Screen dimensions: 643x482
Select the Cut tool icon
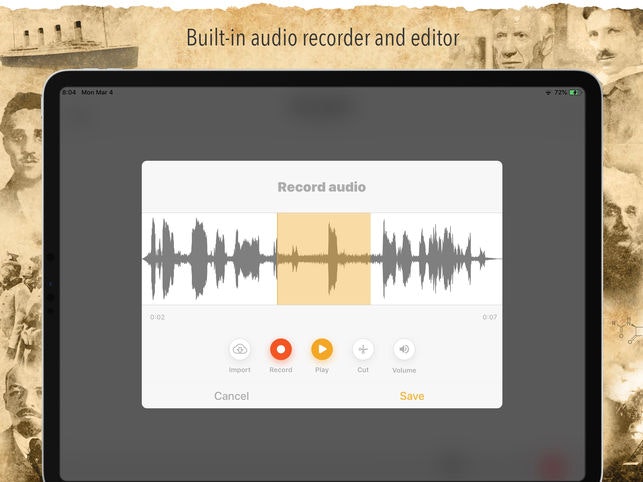click(363, 349)
